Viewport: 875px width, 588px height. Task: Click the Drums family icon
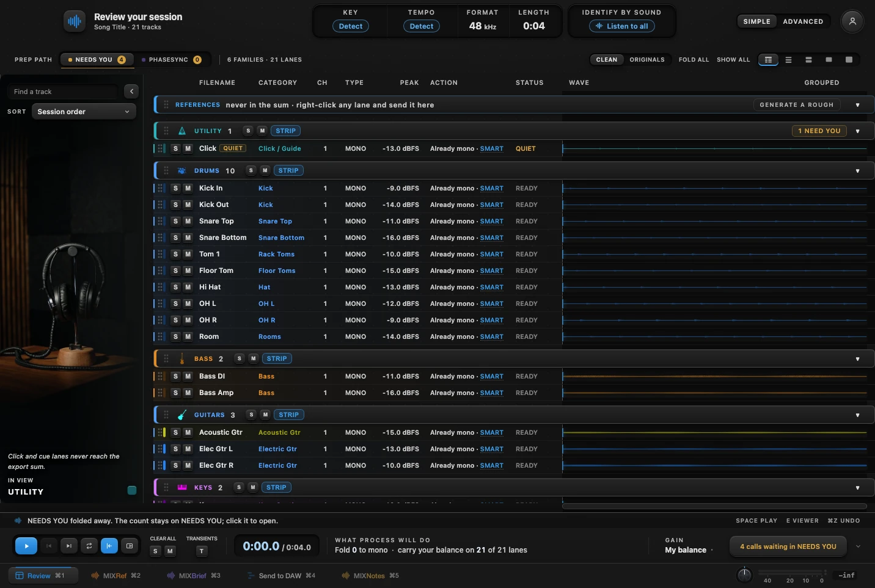click(181, 171)
